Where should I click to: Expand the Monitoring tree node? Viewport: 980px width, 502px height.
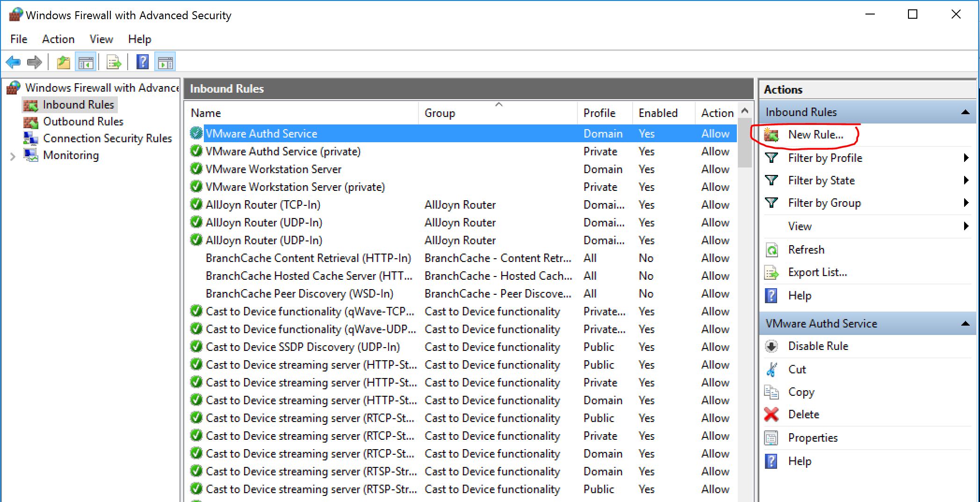point(13,156)
